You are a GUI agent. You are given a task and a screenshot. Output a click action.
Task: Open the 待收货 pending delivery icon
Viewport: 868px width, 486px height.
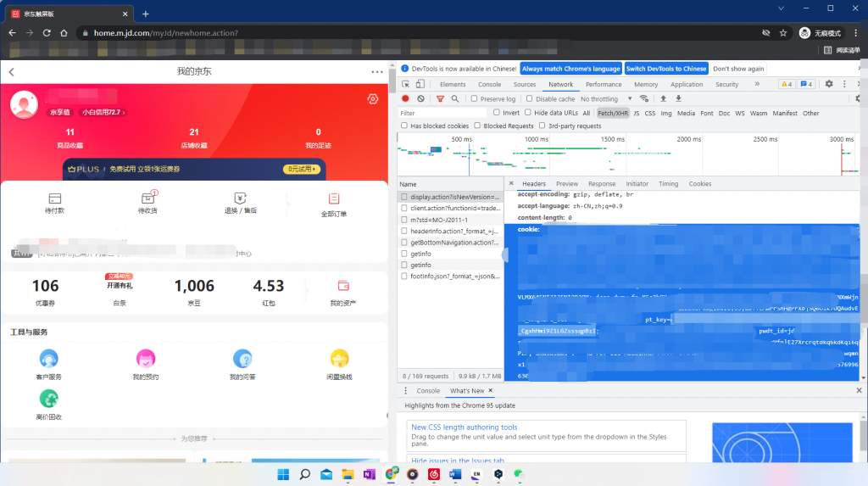click(x=147, y=198)
